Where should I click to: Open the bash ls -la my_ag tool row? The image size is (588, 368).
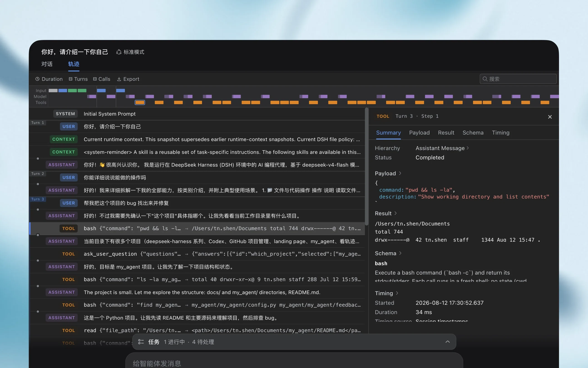coord(197,279)
